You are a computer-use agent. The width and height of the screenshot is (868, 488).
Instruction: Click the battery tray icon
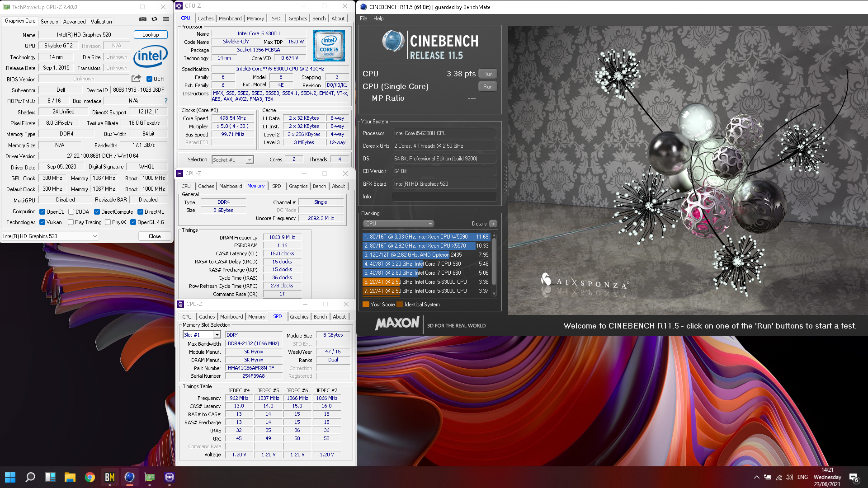pyautogui.click(x=768, y=477)
